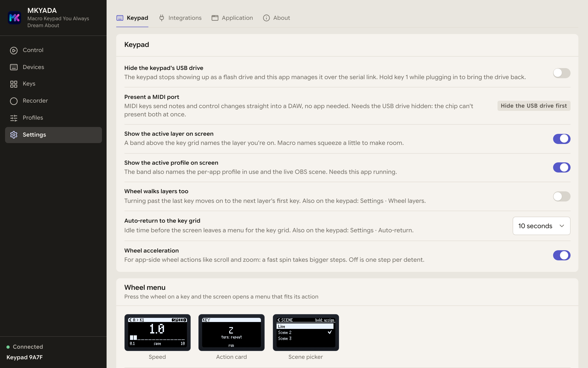Turn off Wheel acceleration switch
Image resolution: width=588 pixels, height=368 pixels.
562,255
